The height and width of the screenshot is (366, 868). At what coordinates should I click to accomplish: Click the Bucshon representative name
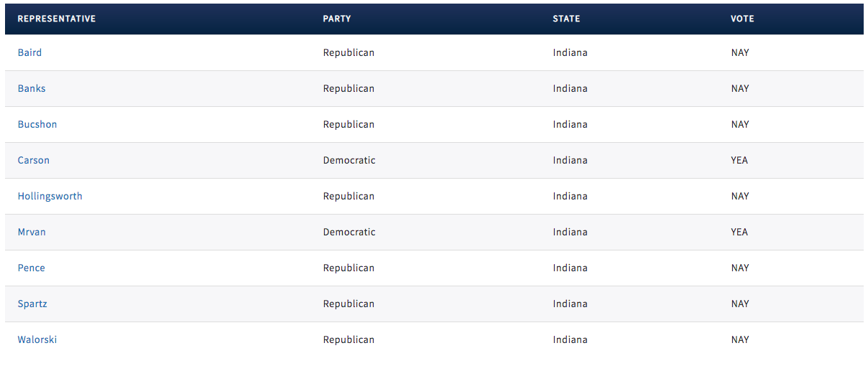pos(37,124)
